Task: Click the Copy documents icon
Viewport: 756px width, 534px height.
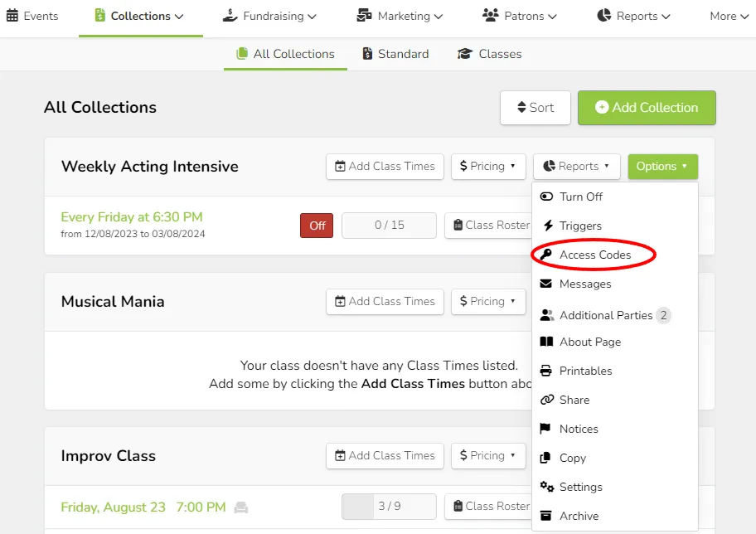Action: point(545,458)
